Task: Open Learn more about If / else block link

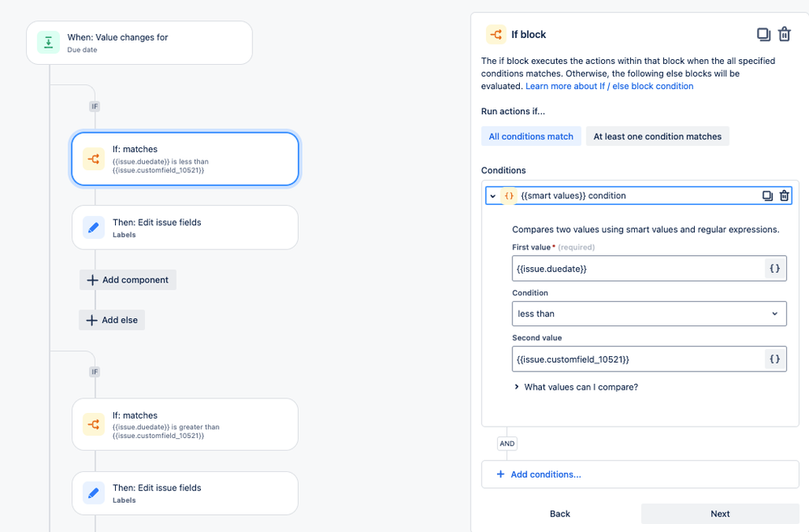Action: (609, 86)
